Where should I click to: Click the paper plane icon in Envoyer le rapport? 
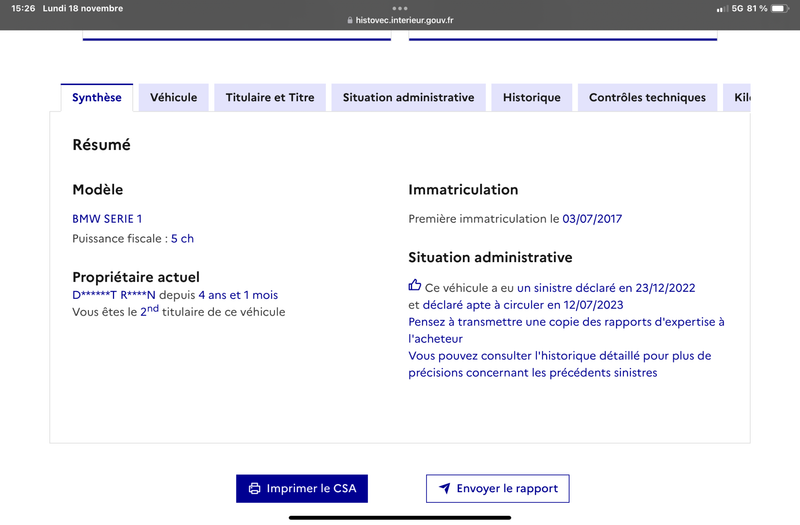[445, 488]
